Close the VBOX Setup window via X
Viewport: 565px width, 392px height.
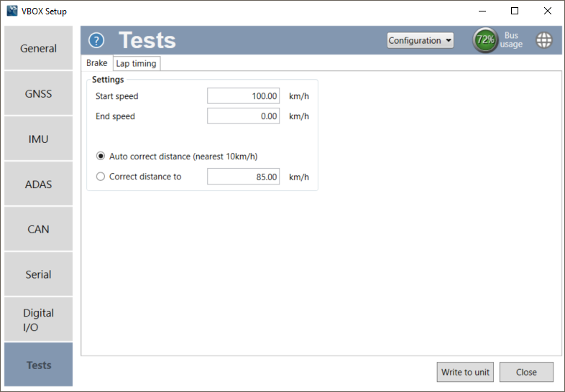[547, 11]
